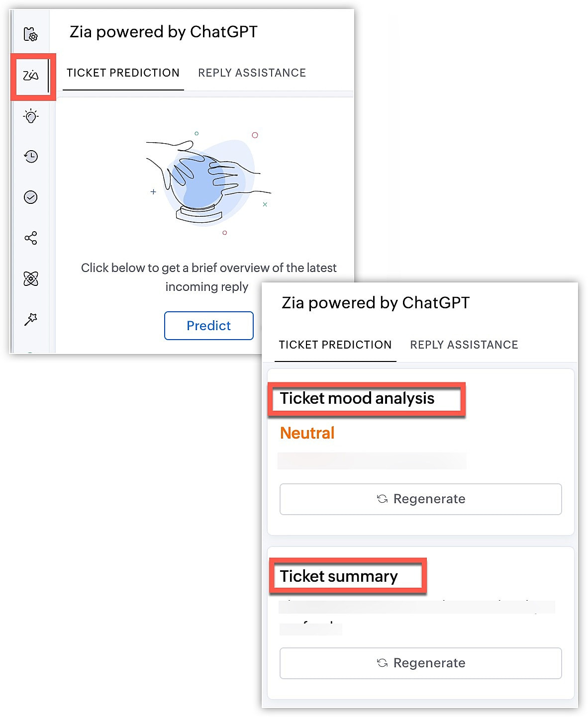Select the magic wand icon
The width and height of the screenshot is (588, 717).
[x=31, y=319]
